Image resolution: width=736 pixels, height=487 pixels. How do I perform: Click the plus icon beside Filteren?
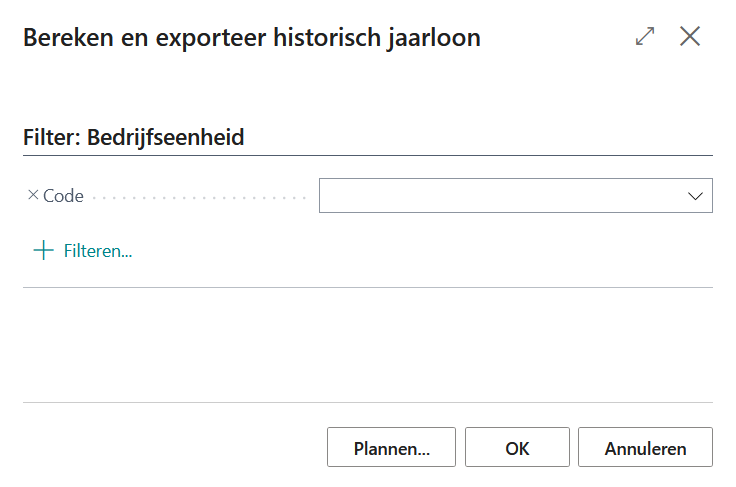(43, 251)
